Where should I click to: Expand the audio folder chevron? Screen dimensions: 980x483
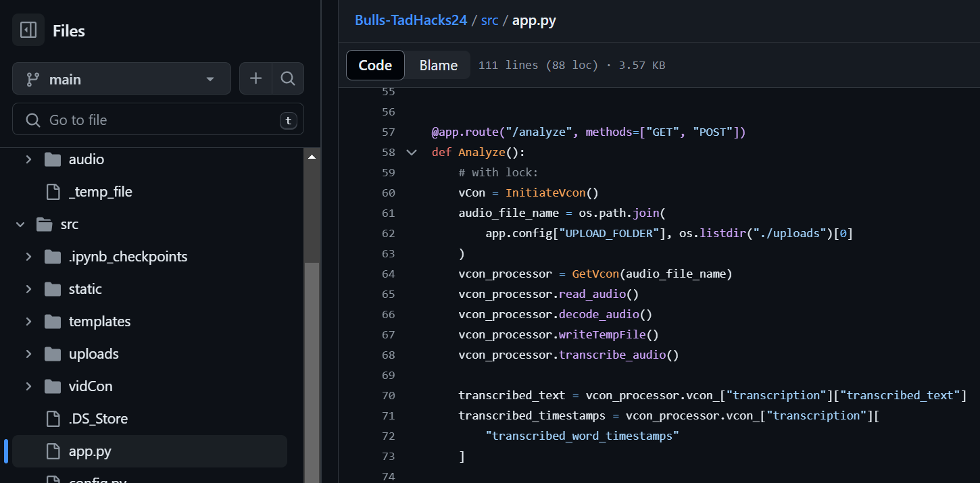tap(28, 159)
